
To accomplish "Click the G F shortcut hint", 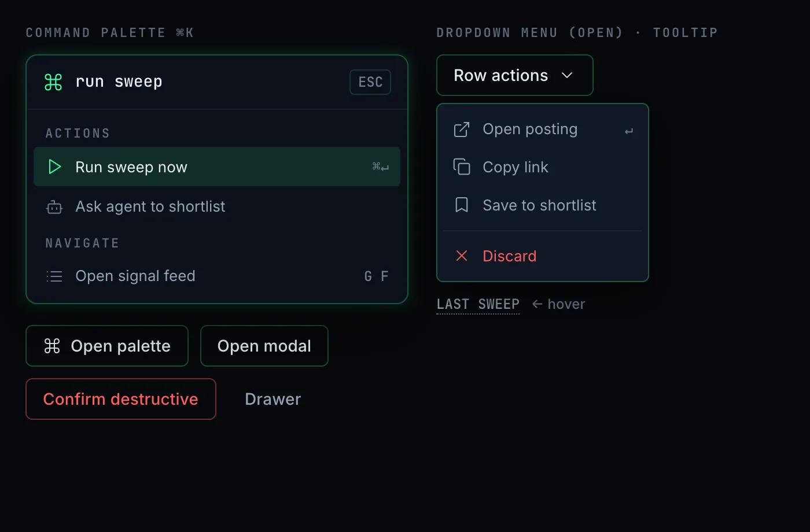I will pyautogui.click(x=377, y=276).
